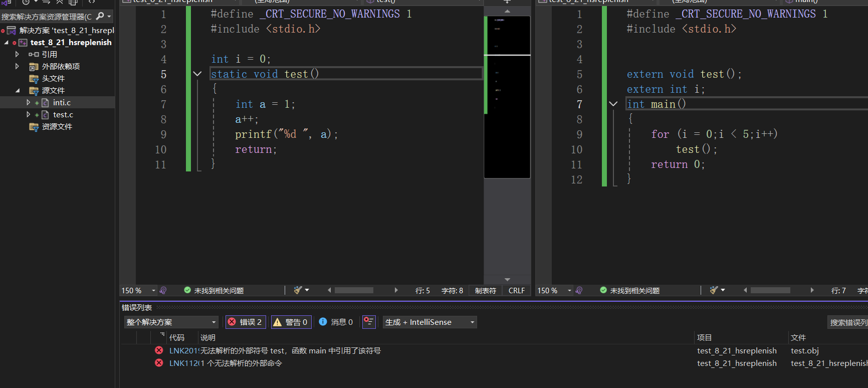Click the left editor horizontal scroll left arrow
This screenshot has height=388, width=868.
point(329,290)
